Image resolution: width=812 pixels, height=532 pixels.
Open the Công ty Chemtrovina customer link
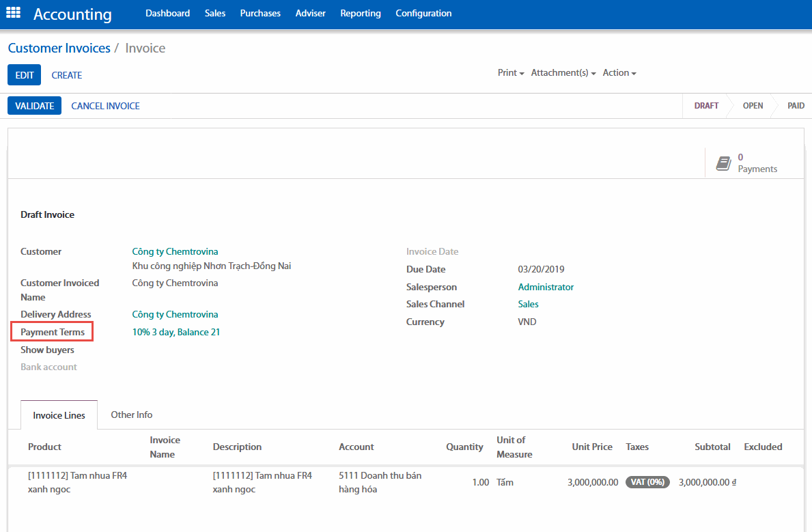pyautogui.click(x=176, y=251)
